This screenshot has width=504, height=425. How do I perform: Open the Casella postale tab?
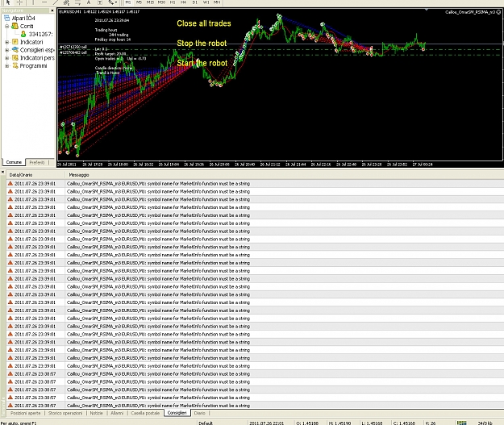(x=145, y=413)
